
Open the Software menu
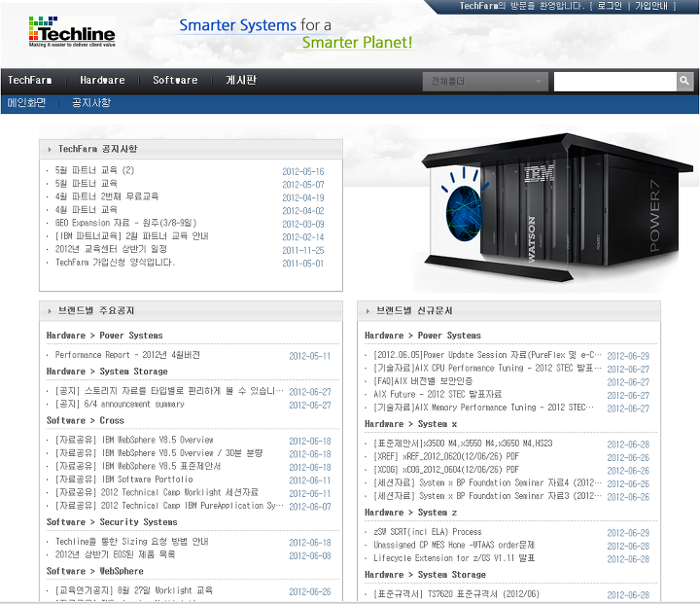point(175,81)
